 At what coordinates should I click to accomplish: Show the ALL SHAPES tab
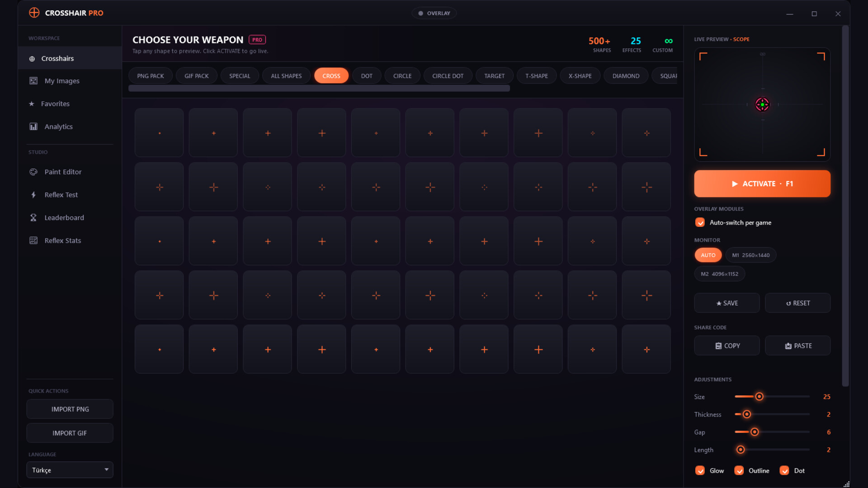[286, 76]
